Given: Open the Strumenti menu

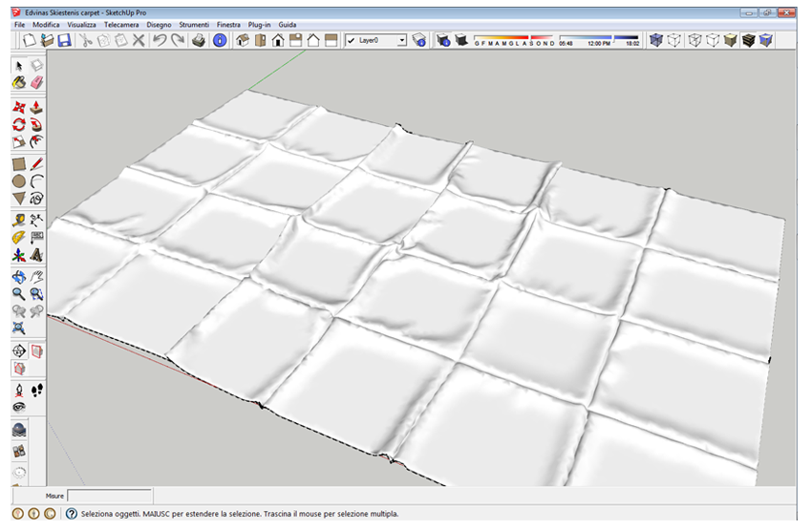Looking at the screenshot, I should [x=194, y=24].
